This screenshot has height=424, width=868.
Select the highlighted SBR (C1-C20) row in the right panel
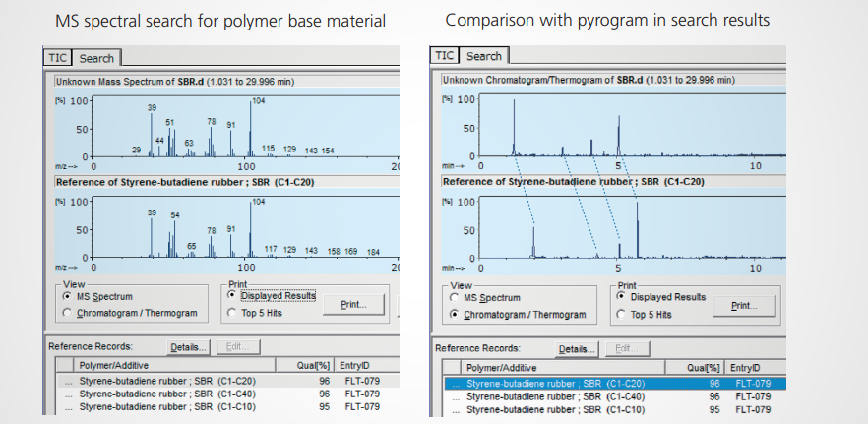615,383
